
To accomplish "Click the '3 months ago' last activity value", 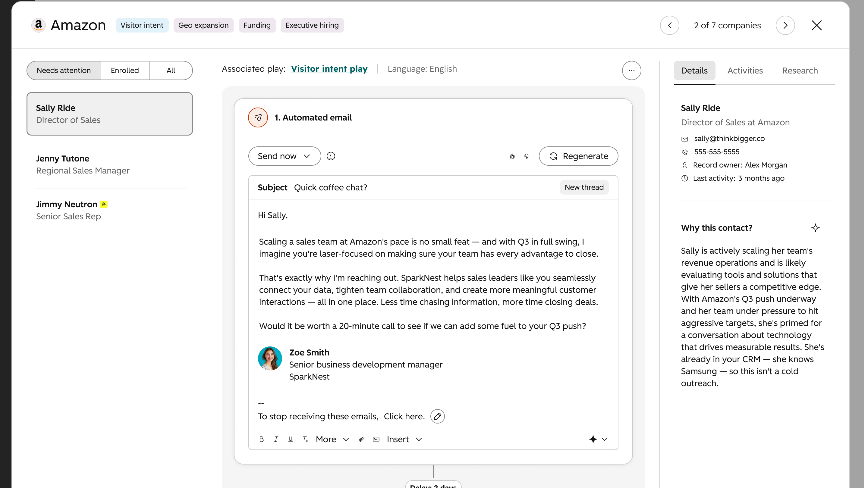I will click(x=761, y=178).
